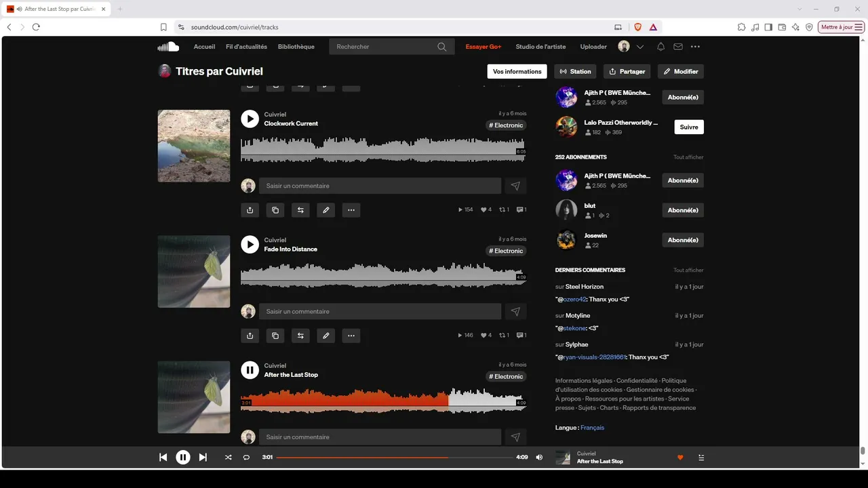The width and height of the screenshot is (868, 488).
Task: Click the Mettre à jour browser button
Action: [x=841, y=27]
